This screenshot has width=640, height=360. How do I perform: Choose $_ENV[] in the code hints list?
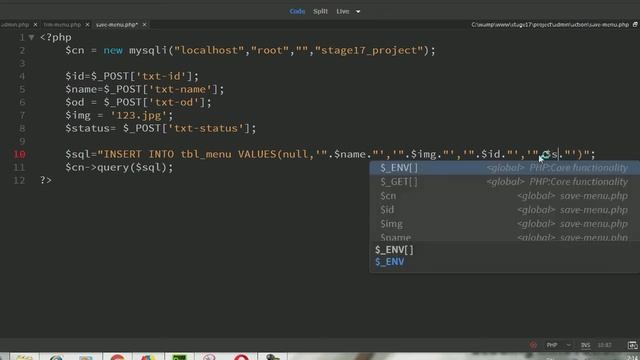point(504,168)
